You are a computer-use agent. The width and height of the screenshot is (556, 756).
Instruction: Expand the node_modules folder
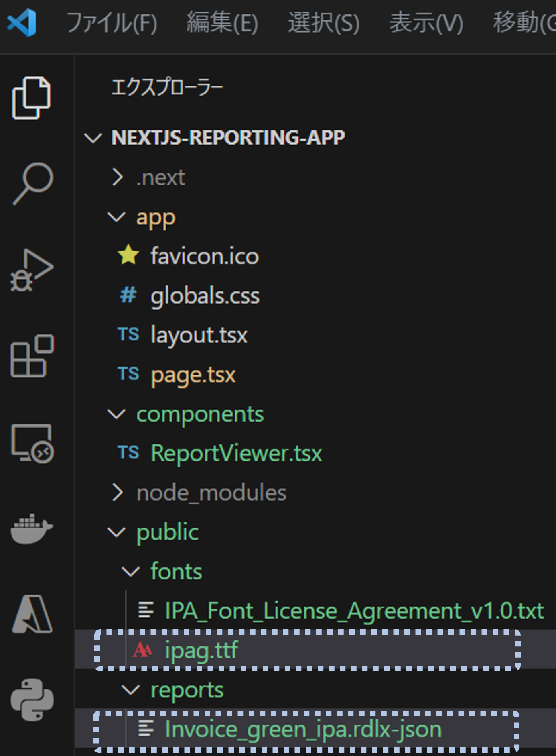point(117,493)
